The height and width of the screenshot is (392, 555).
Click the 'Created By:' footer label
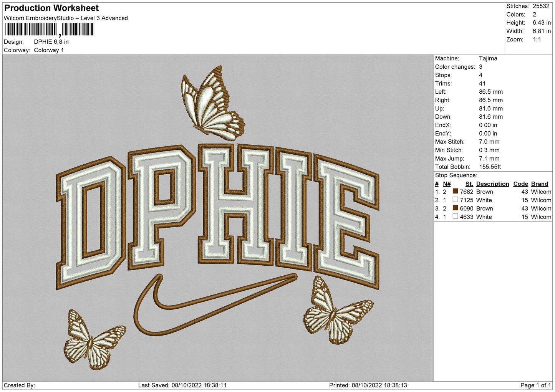19,385
